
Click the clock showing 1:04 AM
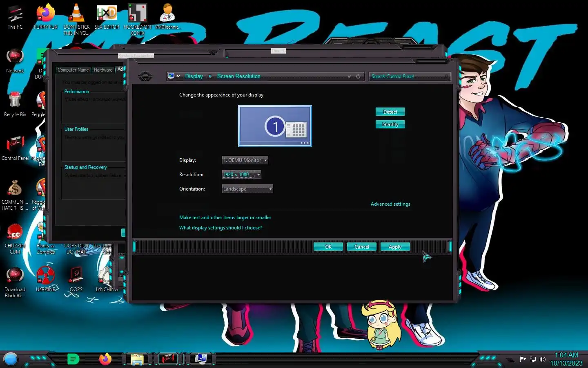pyautogui.click(x=566, y=355)
